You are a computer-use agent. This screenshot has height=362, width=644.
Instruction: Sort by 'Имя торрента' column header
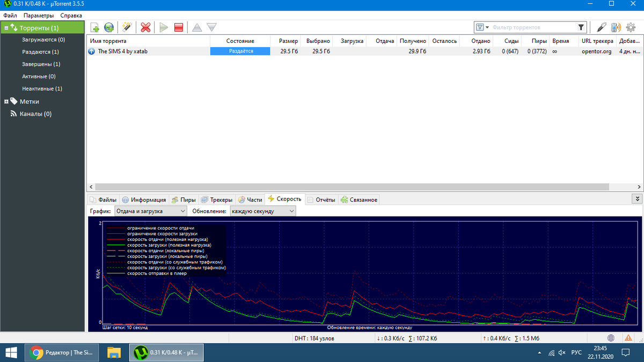tap(148, 41)
